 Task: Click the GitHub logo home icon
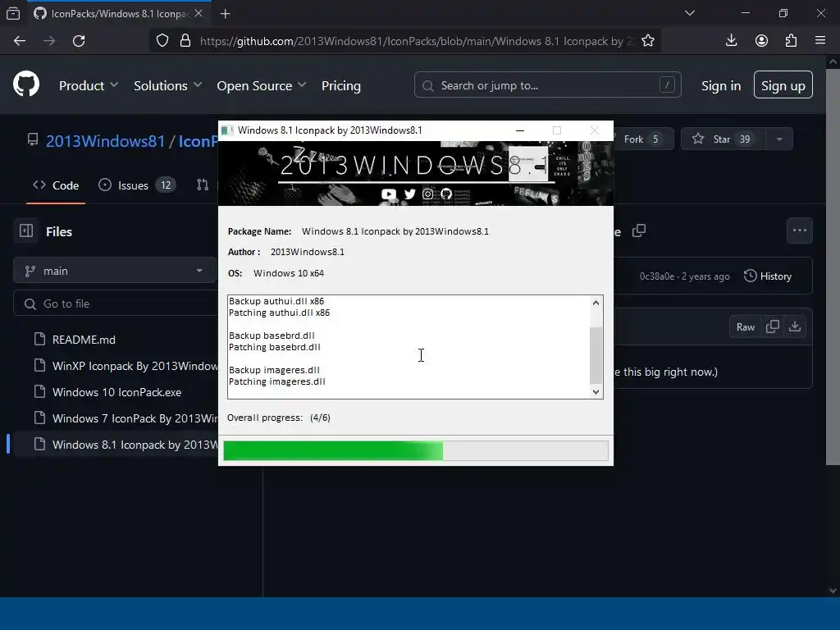pos(26,84)
